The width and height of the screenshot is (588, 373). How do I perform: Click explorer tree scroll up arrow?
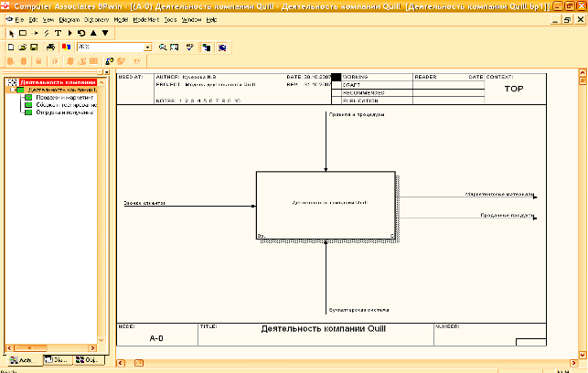(x=102, y=82)
